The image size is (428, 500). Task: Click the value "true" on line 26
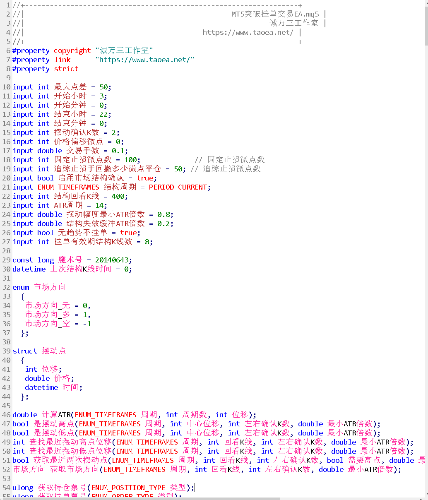pos(128,232)
